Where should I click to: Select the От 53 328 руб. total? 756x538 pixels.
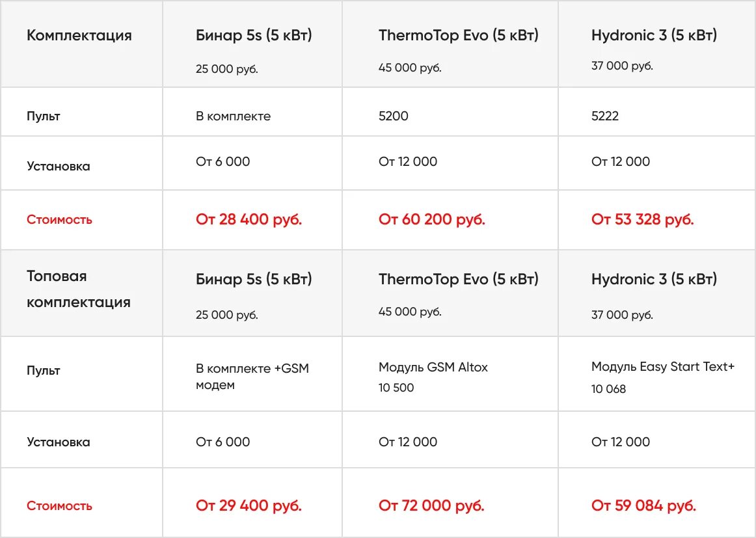coord(643,219)
